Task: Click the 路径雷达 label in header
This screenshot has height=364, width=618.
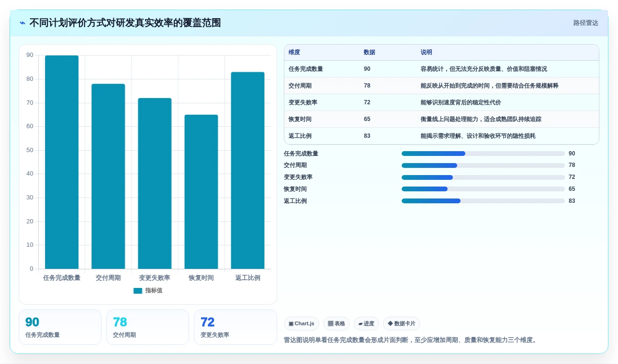Action: (x=585, y=23)
